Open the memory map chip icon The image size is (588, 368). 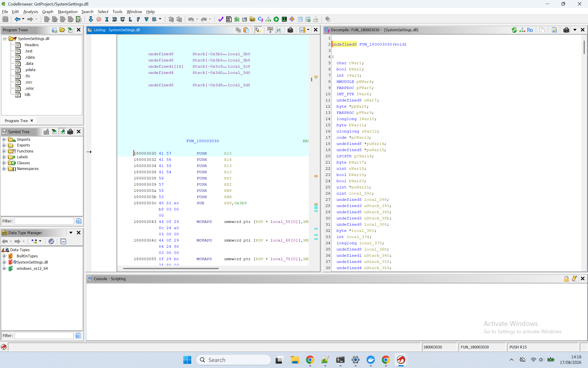[x=284, y=19]
